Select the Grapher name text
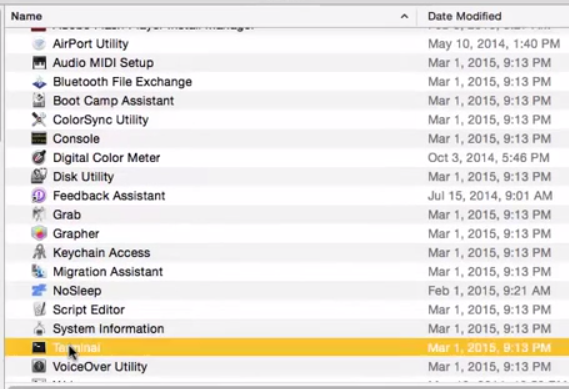569x389 pixels. click(76, 234)
